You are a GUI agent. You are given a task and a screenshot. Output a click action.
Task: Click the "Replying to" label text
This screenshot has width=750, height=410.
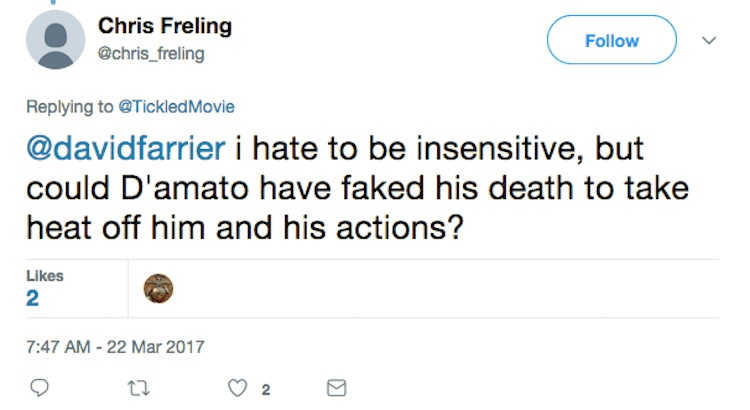pyautogui.click(x=66, y=103)
